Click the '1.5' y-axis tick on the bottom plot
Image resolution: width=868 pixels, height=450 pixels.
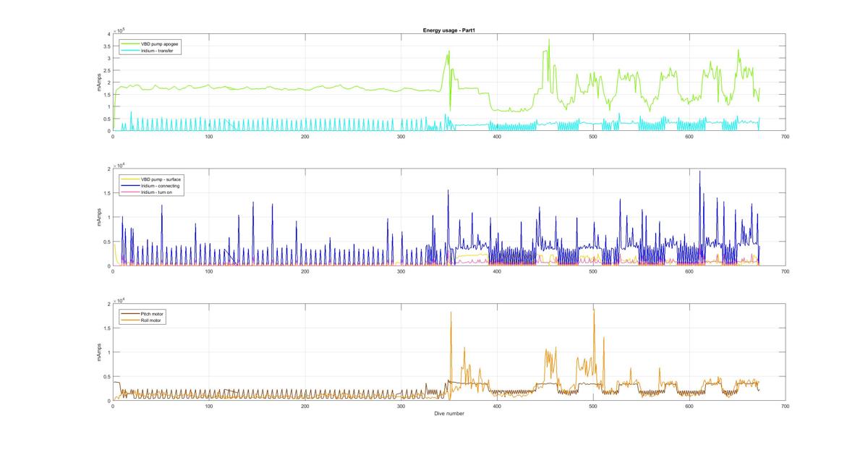pyautogui.click(x=106, y=328)
